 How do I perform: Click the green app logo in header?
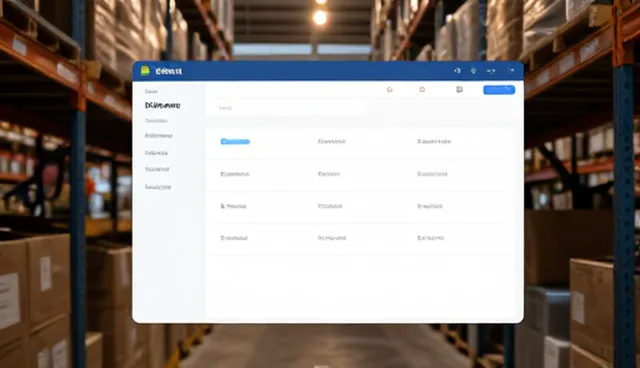click(x=145, y=71)
